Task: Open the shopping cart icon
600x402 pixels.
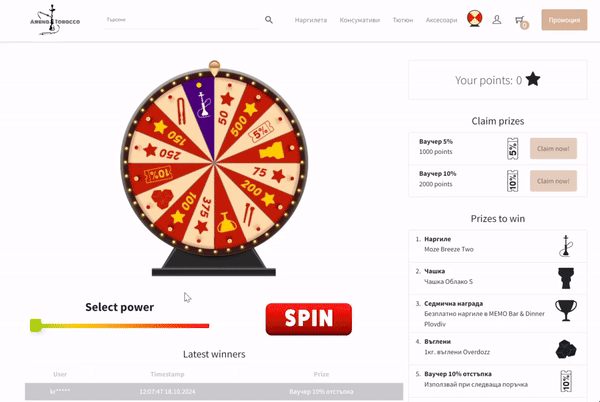Action: [x=521, y=21]
